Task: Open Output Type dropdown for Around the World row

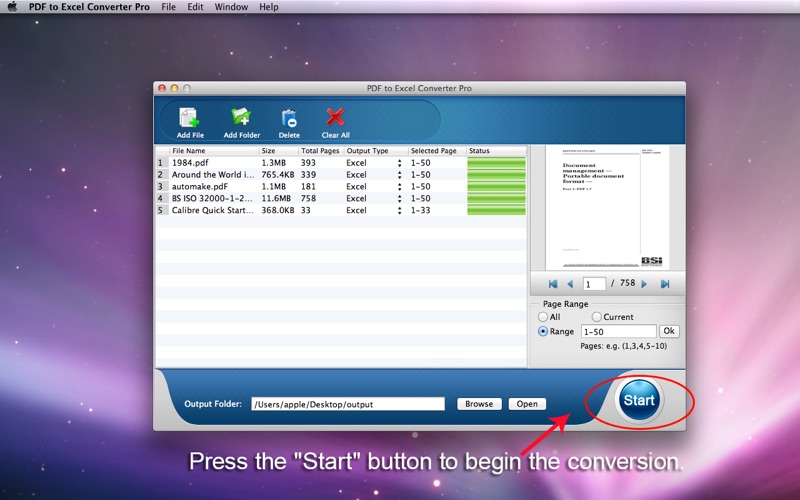Action: [x=399, y=174]
